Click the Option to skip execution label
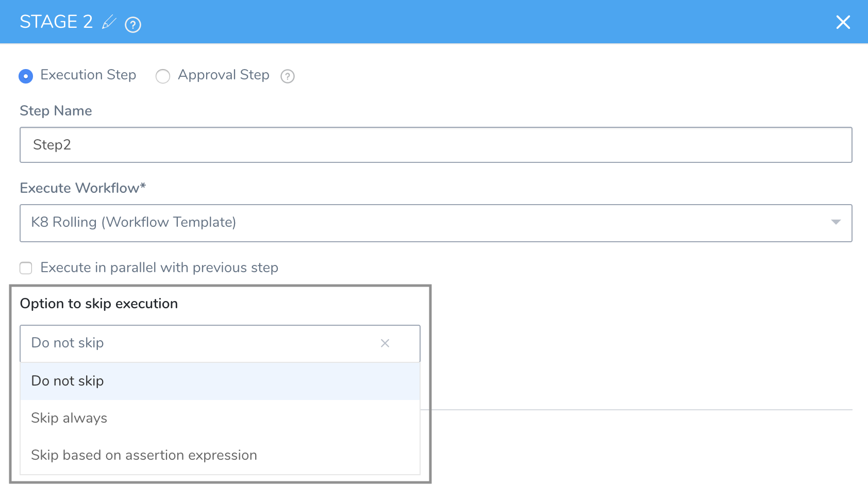The image size is (868, 501). (99, 304)
